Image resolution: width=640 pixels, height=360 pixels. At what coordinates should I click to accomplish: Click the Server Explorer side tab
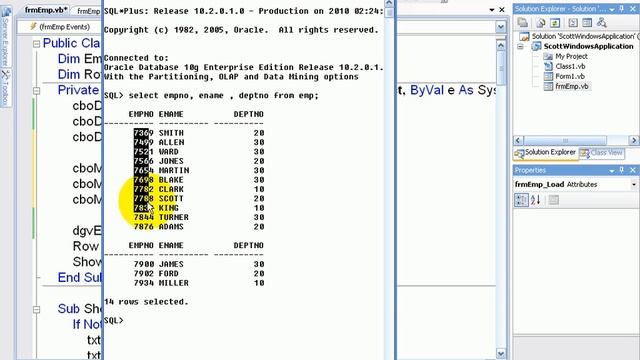click(5, 37)
